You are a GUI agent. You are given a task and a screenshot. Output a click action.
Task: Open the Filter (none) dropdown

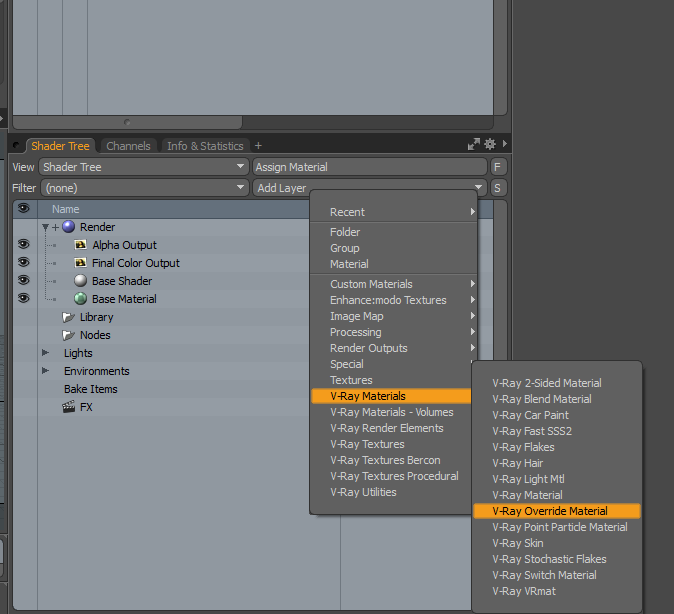click(x=145, y=188)
